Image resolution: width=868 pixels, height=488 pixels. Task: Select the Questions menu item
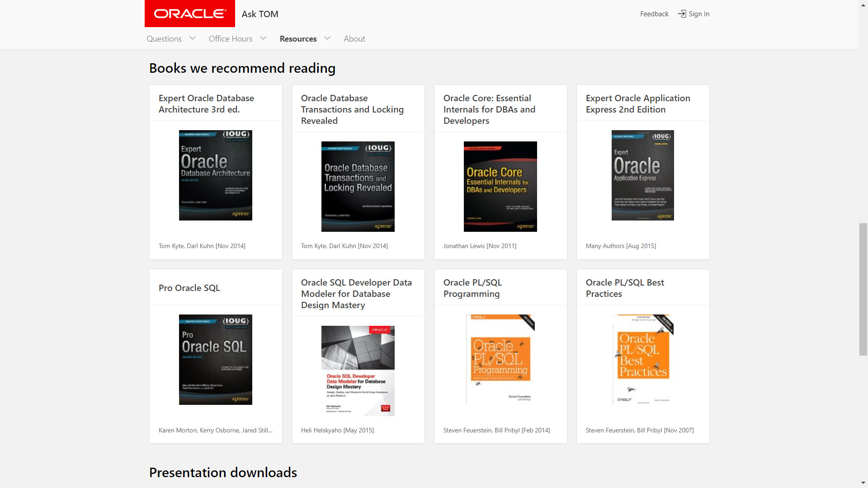click(x=164, y=39)
